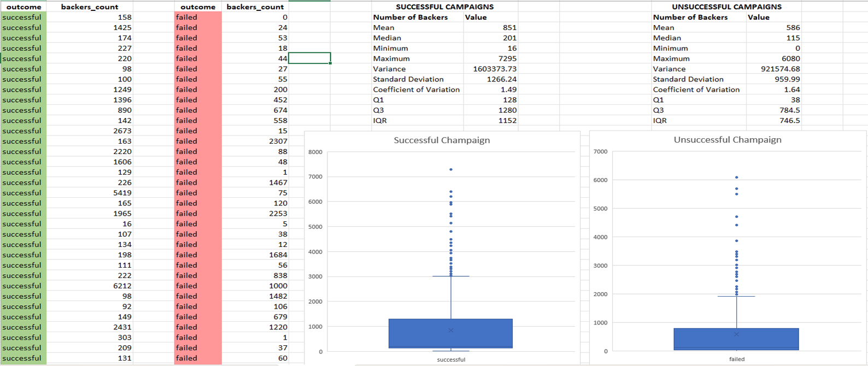Select the unsuccessful Standard Deviation value 959.99
Viewport: 868px width, 366px height.
[x=787, y=79]
